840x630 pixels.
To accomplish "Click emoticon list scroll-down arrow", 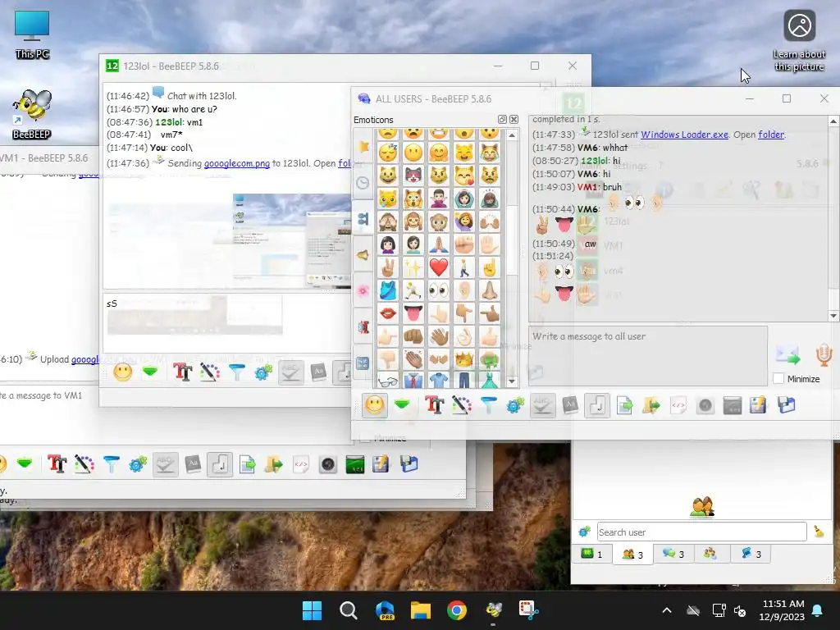I will pyautogui.click(x=512, y=381).
